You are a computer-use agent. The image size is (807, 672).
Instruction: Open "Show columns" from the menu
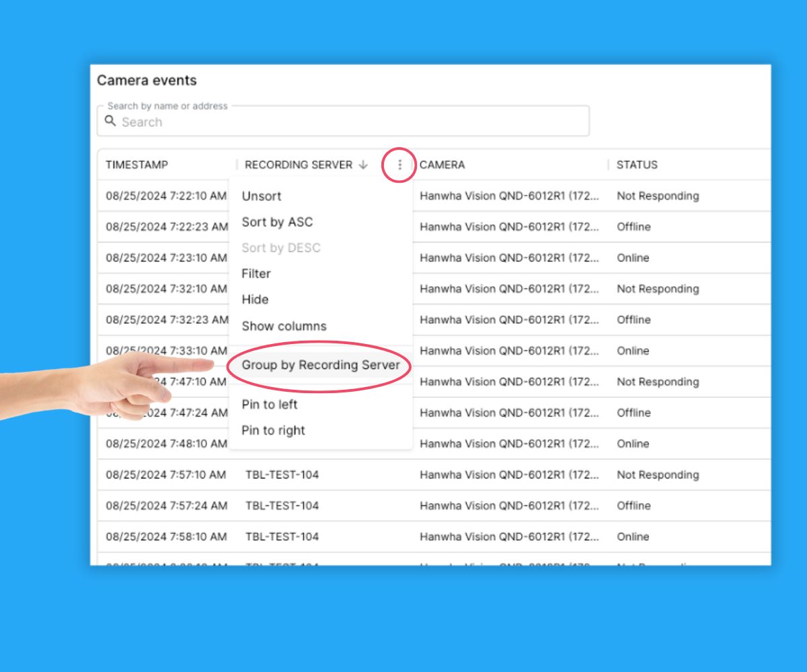pyautogui.click(x=284, y=326)
